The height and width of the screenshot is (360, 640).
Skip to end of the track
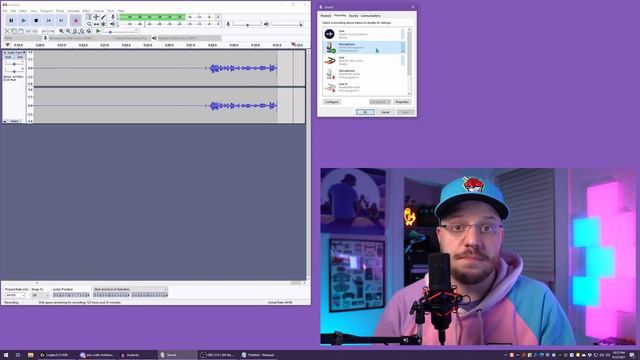(x=61, y=20)
